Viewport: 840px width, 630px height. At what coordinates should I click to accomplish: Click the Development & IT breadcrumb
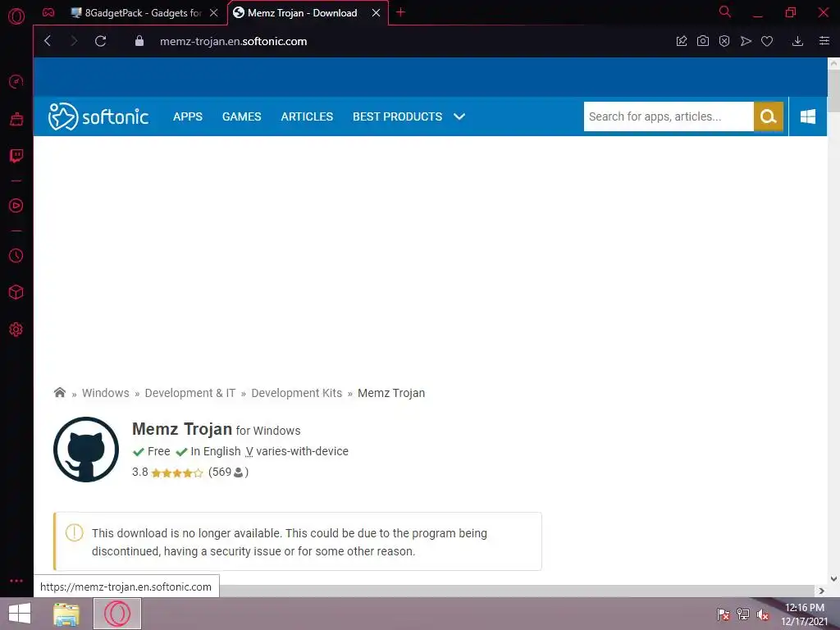190,393
